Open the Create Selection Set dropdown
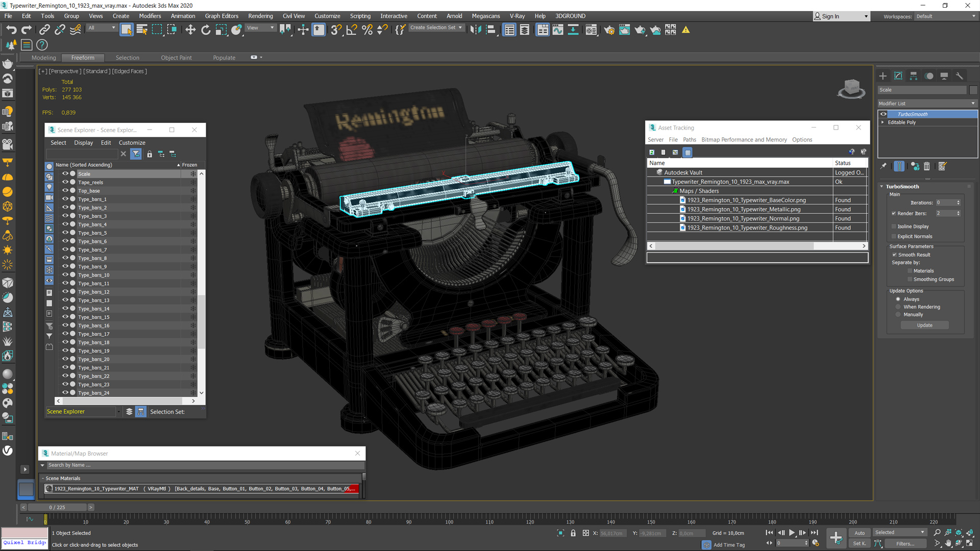This screenshot has height=551, width=980. click(x=436, y=28)
